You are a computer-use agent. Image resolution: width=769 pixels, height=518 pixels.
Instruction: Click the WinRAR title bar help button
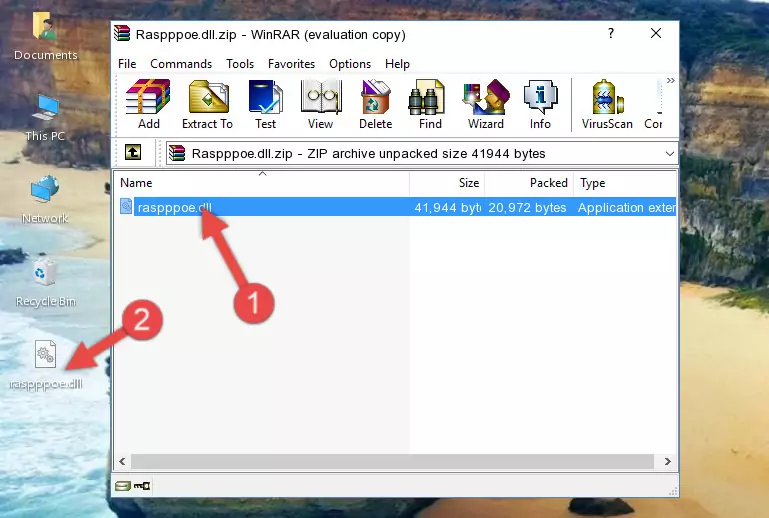point(611,33)
